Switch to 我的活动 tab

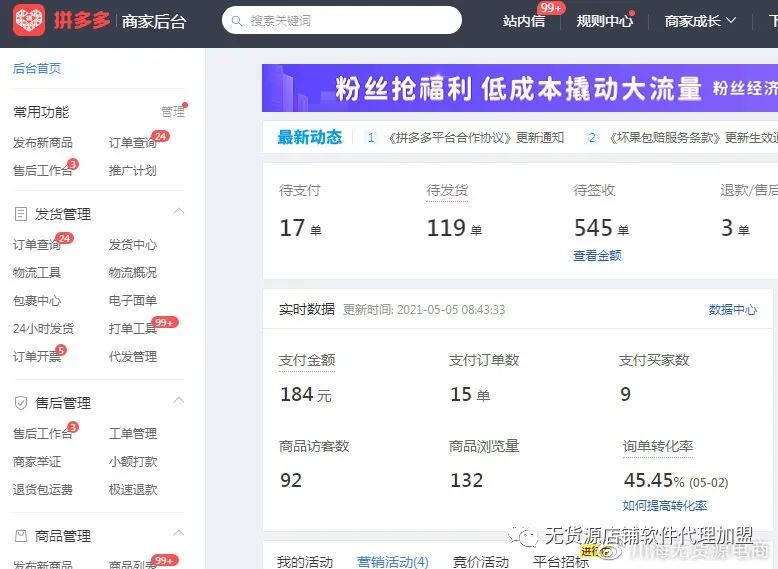[x=305, y=562]
